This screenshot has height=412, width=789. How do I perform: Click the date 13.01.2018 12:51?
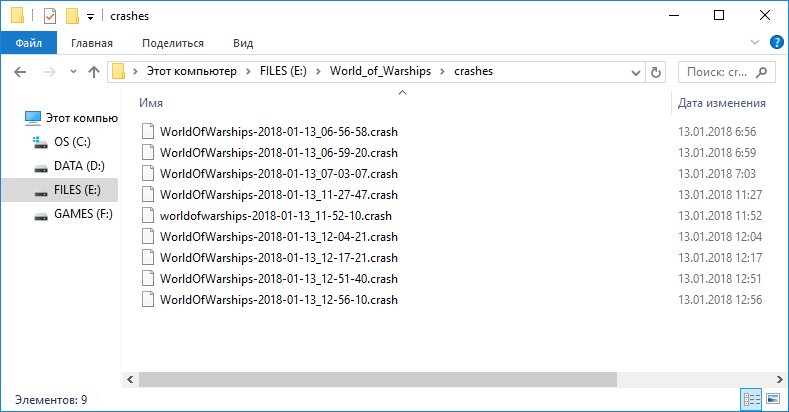720,279
